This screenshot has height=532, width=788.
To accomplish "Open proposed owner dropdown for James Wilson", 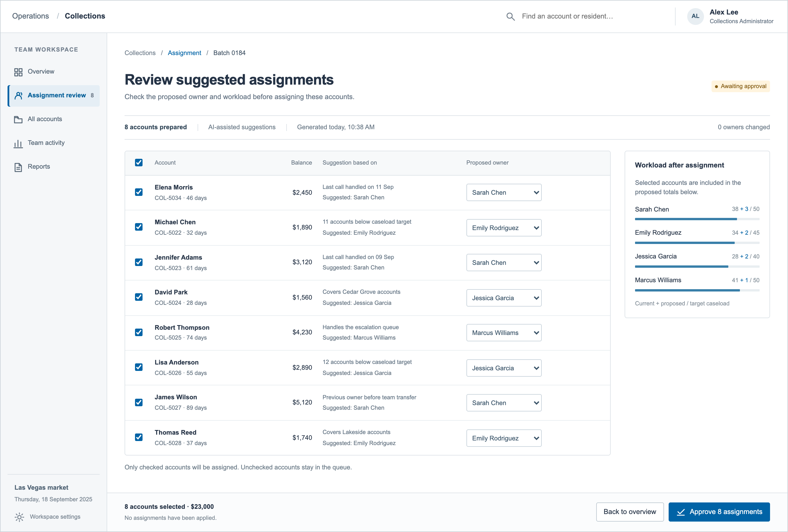I will tap(504, 403).
